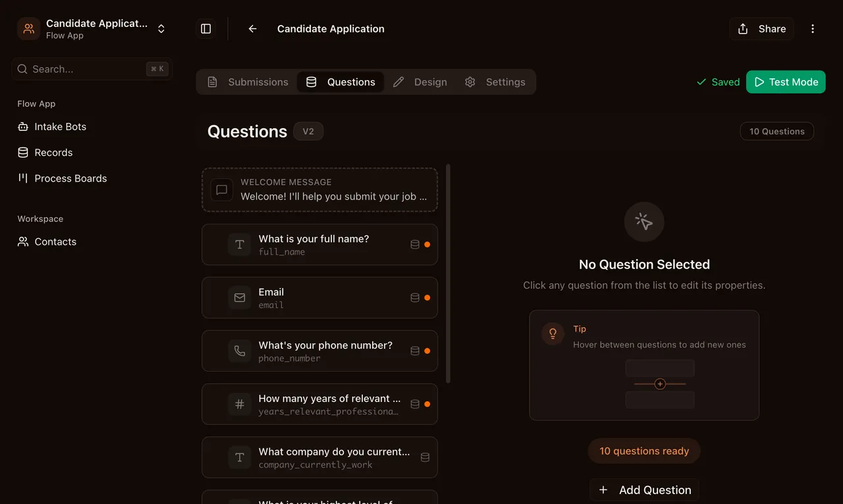Open the Settings tab
This screenshot has width=843, height=504.
click(x=505, y=82)
